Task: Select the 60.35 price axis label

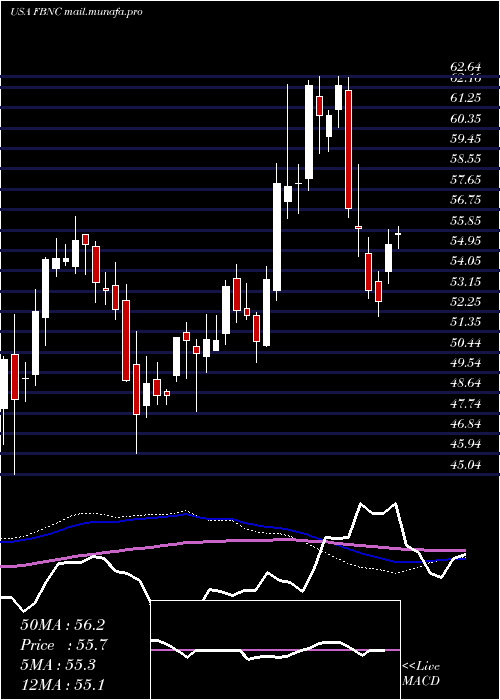Action: click(466, 118)
